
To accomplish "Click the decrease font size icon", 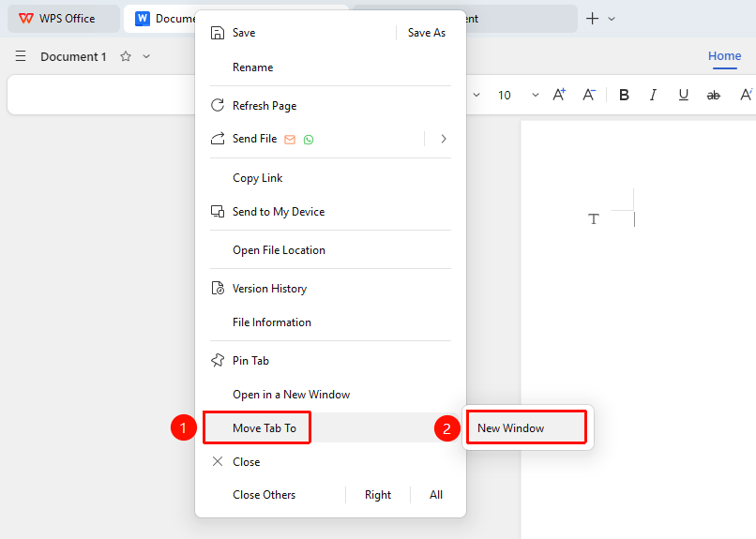I will point(589,95).
